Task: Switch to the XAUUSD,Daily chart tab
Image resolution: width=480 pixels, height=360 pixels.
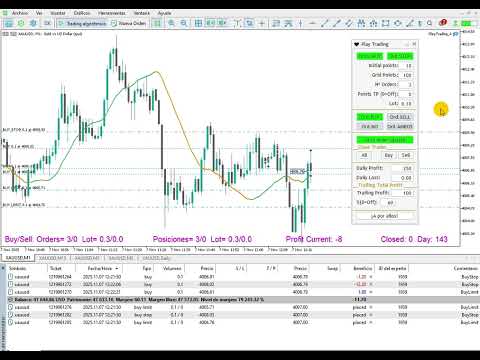Action: [156, 258]
